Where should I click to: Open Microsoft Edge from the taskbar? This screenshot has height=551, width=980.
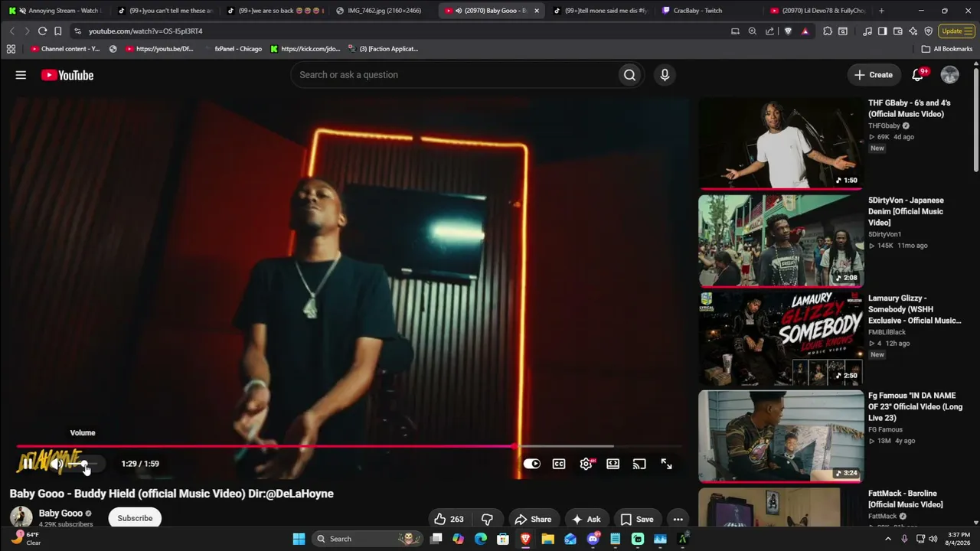point(481,539)
